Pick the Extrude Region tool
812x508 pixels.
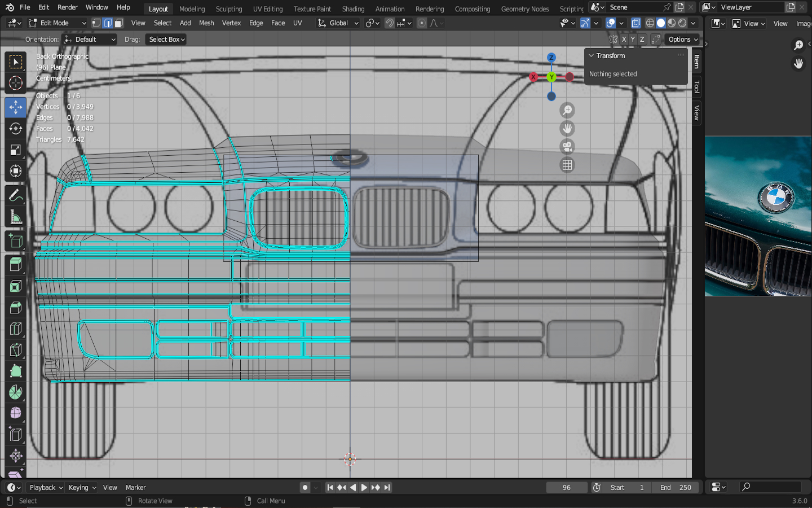tap(16, 264)
